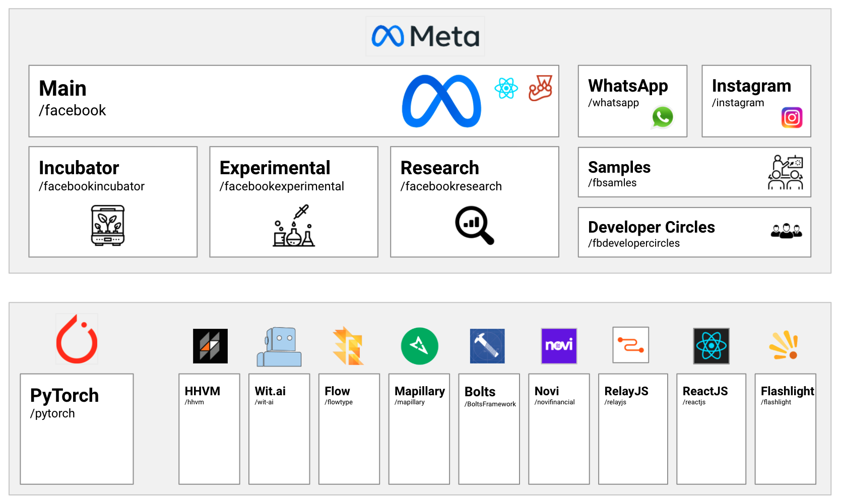Select the /flowtype path text
This screenshot has width=841, height=504.
(339, 402)
